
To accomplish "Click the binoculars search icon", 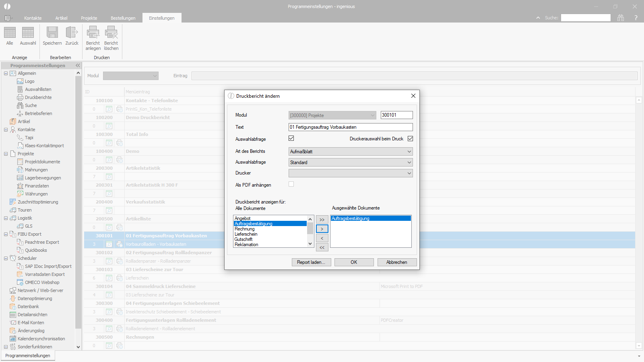I will (621, 18).
